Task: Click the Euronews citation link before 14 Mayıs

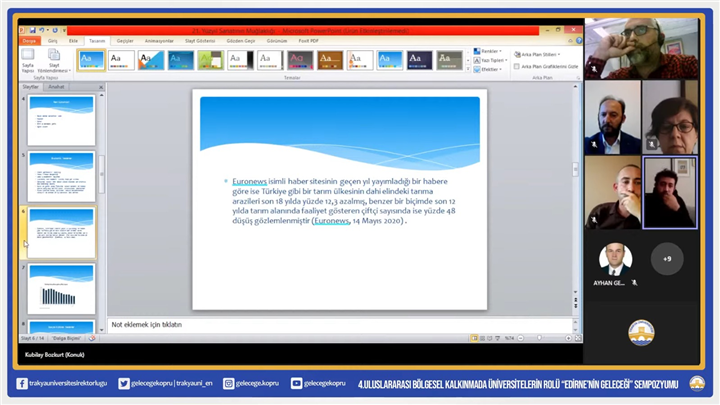Action: 332,221
